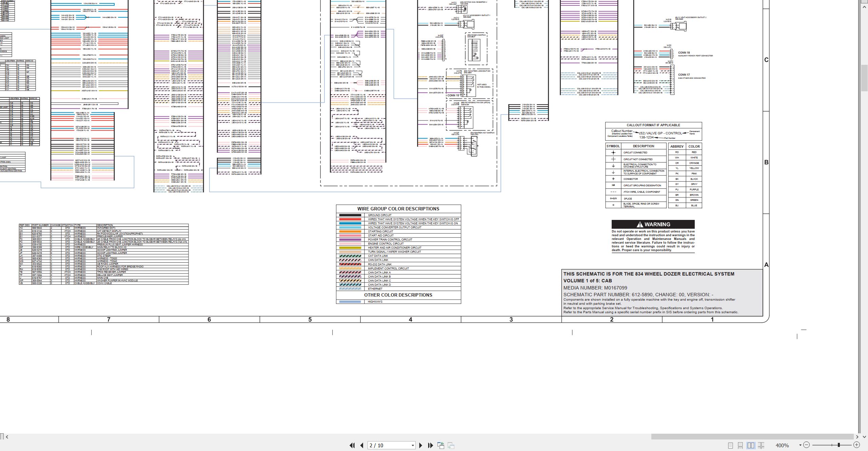Click the black ground circuit color swatch

click(x=350, y=215)
